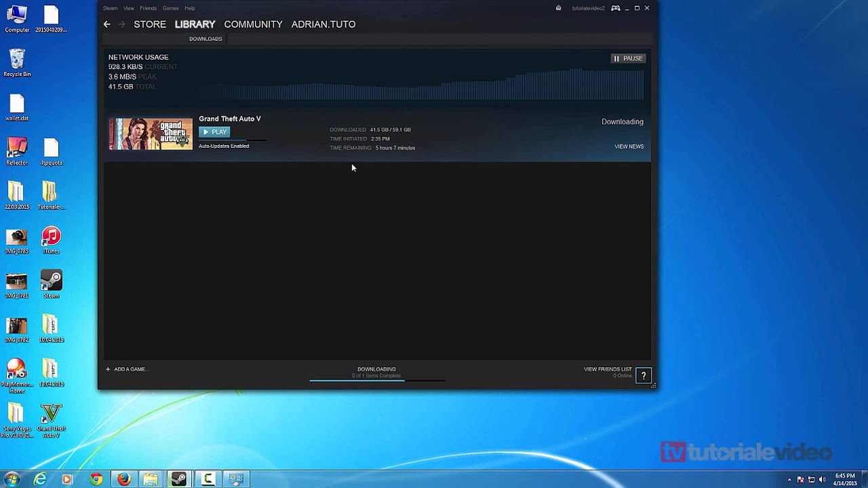Open the Recycle Bin desktop icon
Image resolution: width=868 pixels, height=488 pixels.
coord(17,63)
